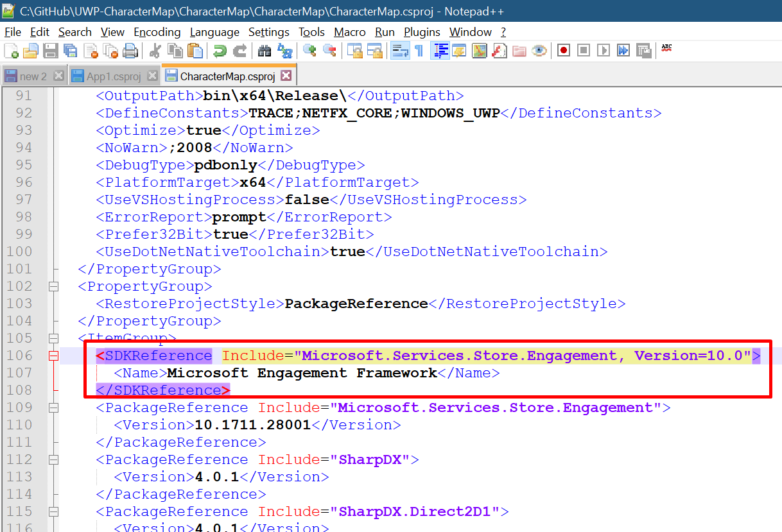Collapse the PropertyGroup fold at line 102
The image size is (782, 532).
click(x=53, y=286)
